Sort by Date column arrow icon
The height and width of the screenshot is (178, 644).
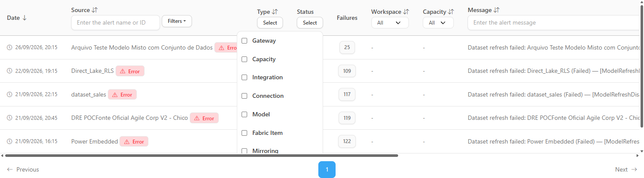point(25,18)
